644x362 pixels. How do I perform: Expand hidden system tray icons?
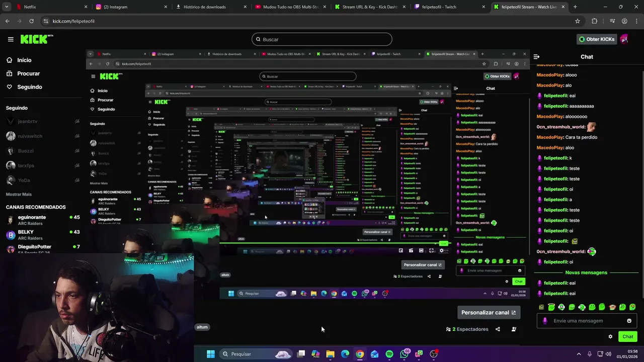(x=579, y=354)
